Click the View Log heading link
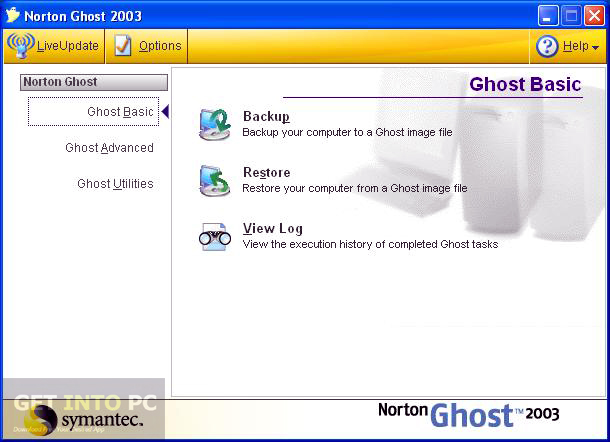The width and height of the screenshot is (610, 442). pyautogui.click(x=273, y=228)
